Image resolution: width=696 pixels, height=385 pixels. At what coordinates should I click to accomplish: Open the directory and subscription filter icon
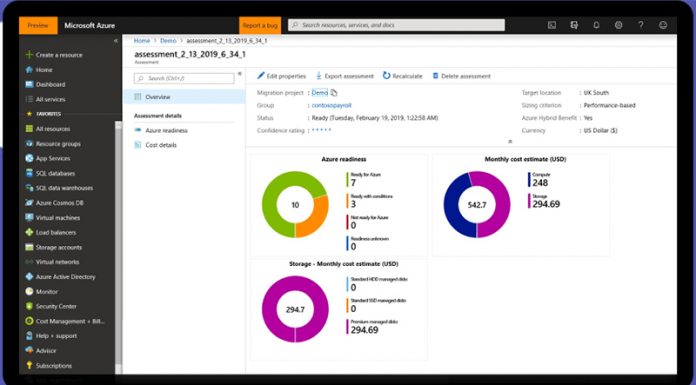574,25
